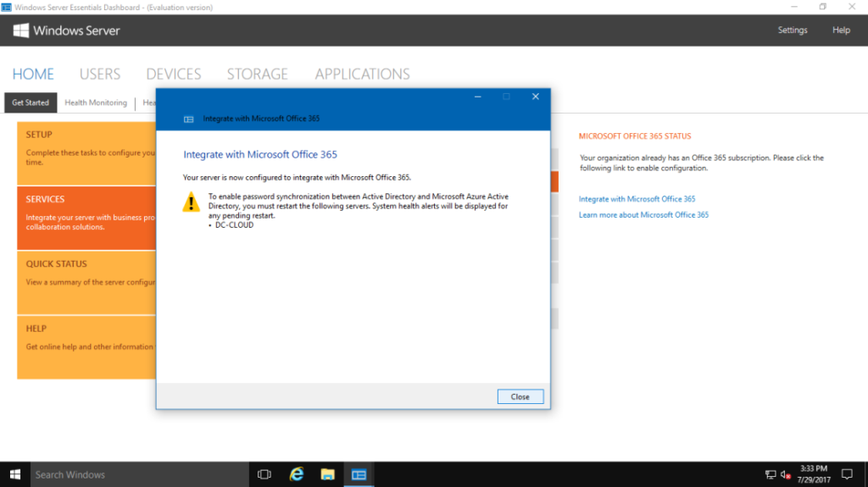Open the STORAGE tab
868x487 pixels.
coord(258,75)
